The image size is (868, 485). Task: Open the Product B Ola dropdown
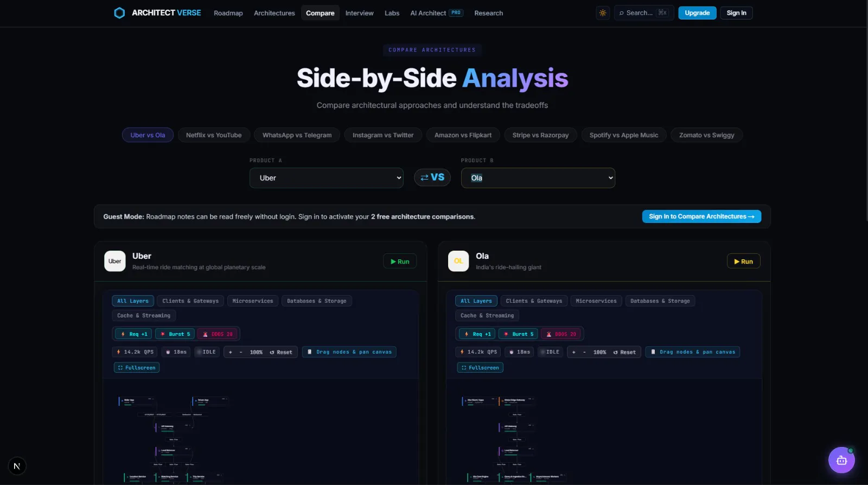(538, 178)
